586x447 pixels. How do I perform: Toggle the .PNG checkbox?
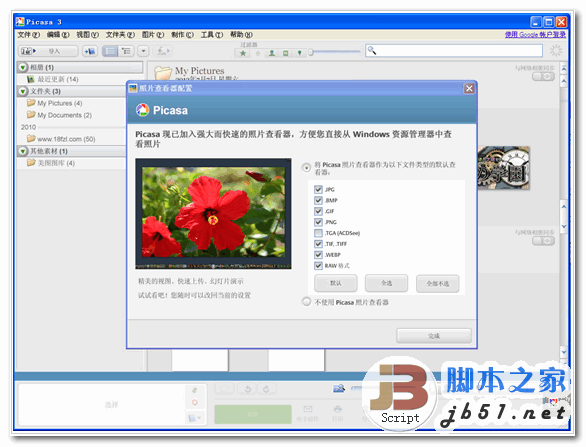(x=318, y=222)
